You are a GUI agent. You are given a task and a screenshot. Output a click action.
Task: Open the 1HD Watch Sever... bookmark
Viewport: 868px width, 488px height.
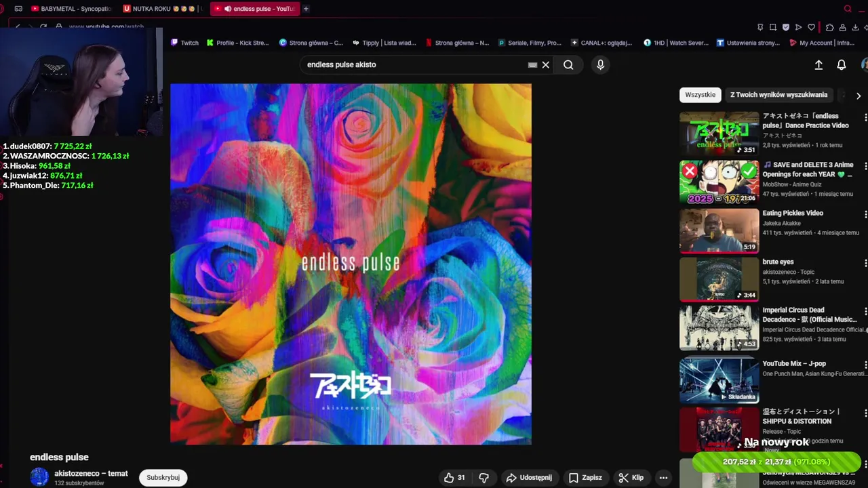click(675, 43)
